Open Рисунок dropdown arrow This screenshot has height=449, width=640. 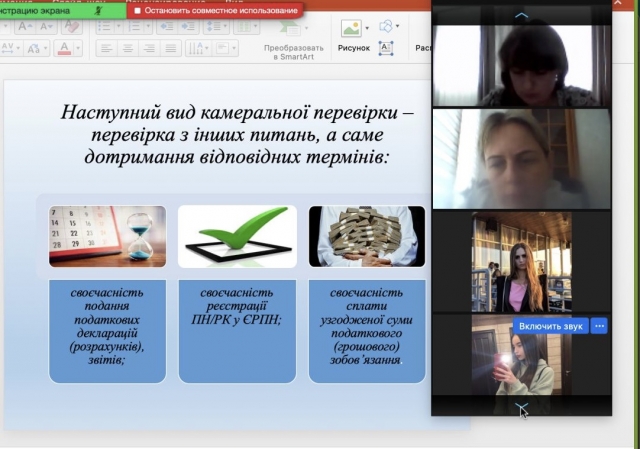coord(367,28)
